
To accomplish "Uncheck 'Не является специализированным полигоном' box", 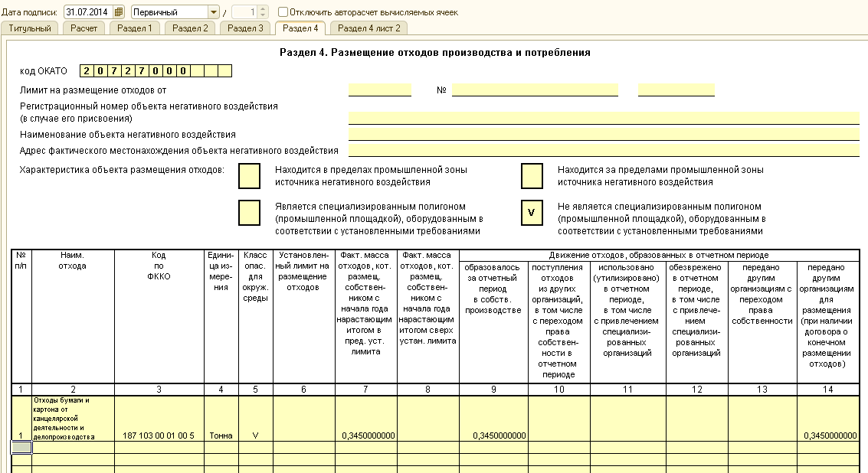I will click(532, 213).
